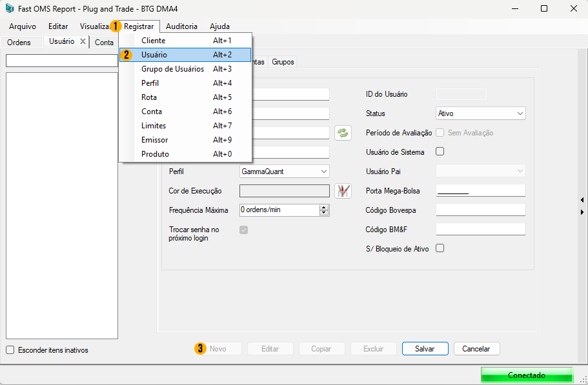Image resolution: width=588 pixels, height=385 pixels.
Task: Click the right panel expand arrow
Action: click(x=582, y=212)
